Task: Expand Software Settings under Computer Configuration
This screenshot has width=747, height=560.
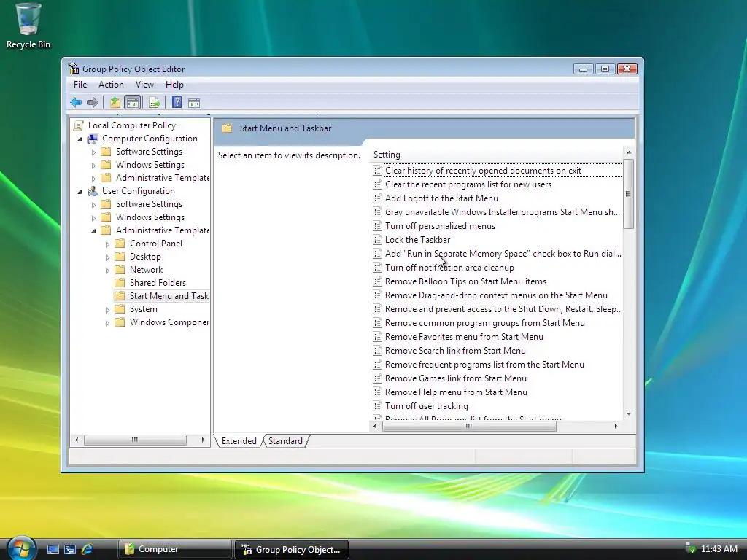Action: 93,152
